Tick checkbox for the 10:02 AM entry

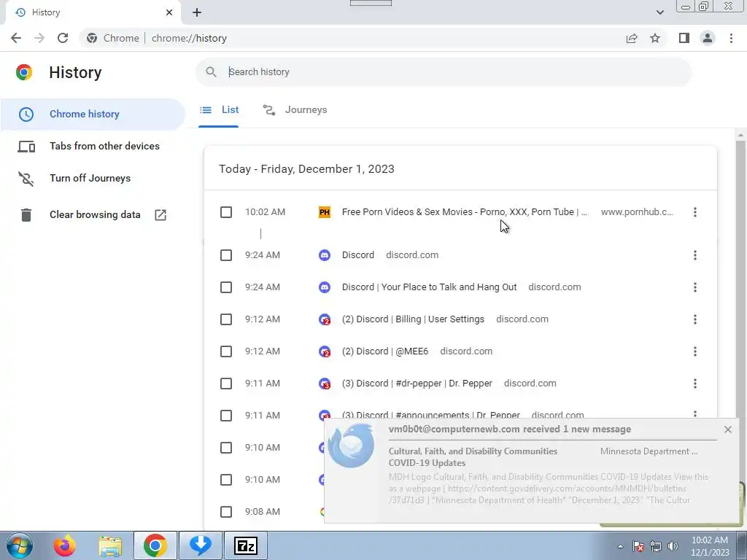[x=226, y=212]
